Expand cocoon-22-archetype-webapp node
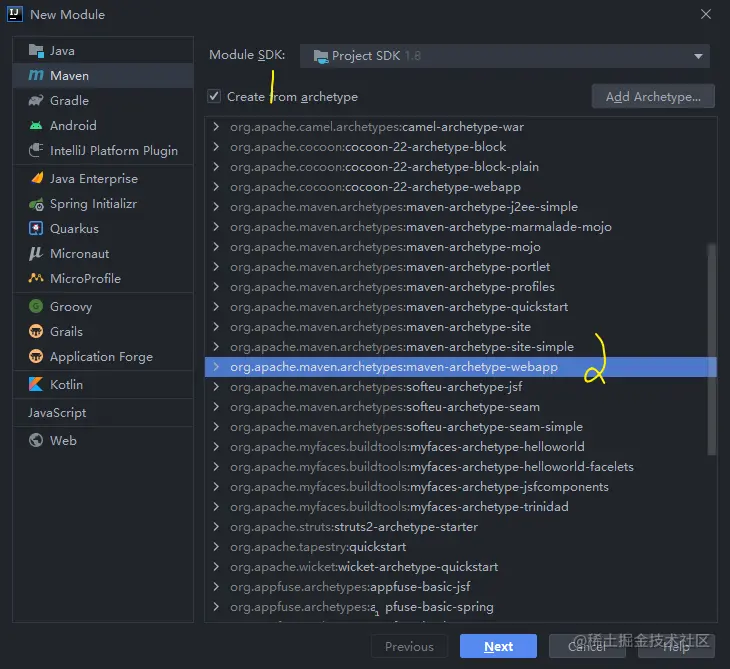 pyautogui.click(x=216, y=186)
